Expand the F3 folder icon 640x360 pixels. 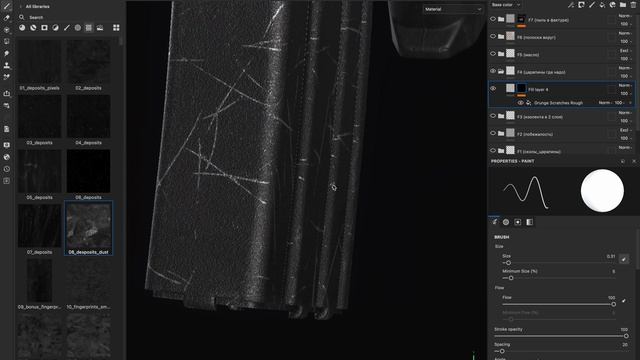[501, 116]
